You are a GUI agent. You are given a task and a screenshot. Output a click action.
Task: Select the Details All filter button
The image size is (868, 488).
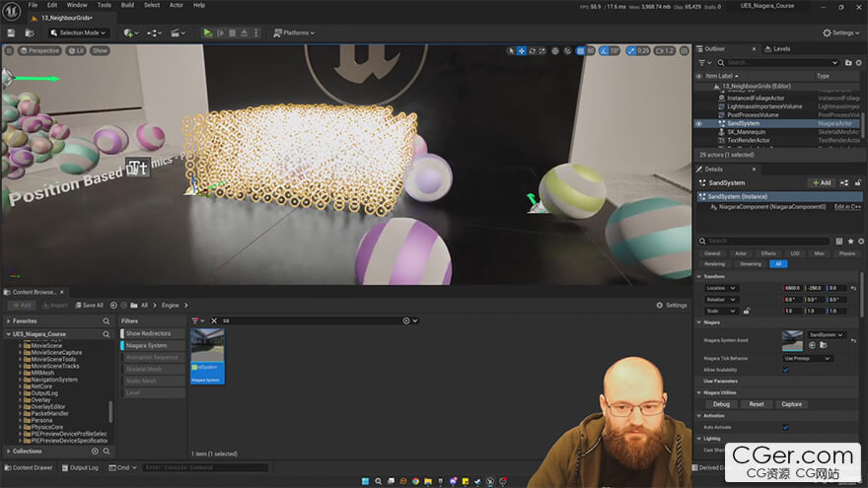point(778,264)
